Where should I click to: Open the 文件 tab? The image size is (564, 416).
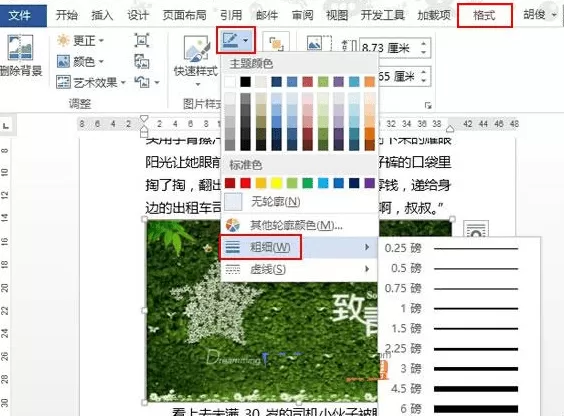[x=21, y=15]
